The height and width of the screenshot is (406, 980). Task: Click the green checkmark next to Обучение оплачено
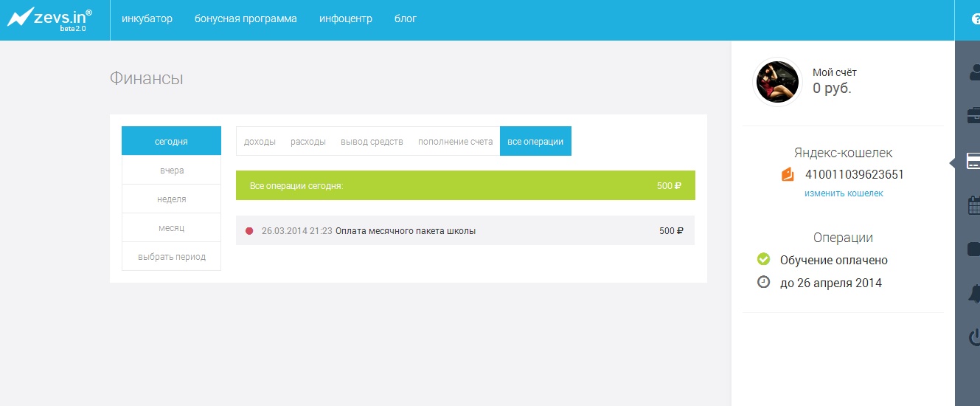[x=764, y=259]
